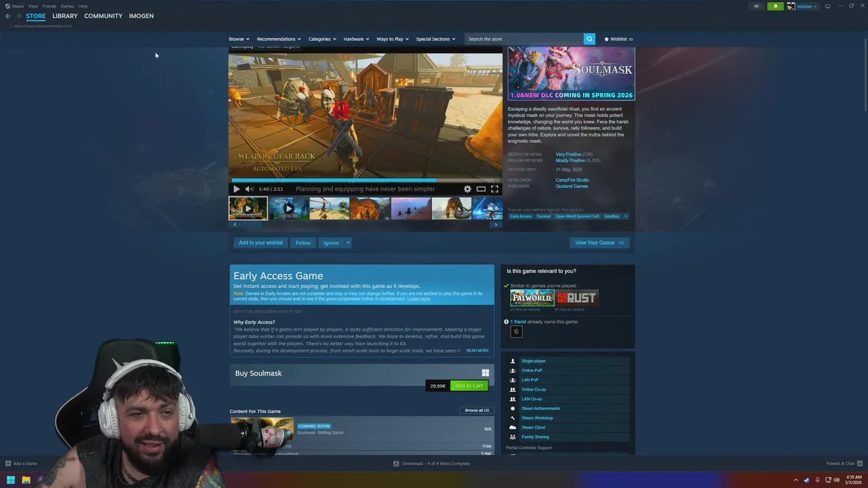Image resolution: width=868 pixels, height=488 pixels.
Task: Click the Learn more link
Action: 418,299
